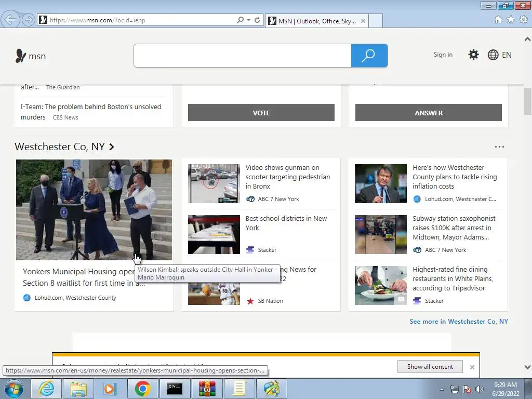
Task: Open the Favorites star icon
Action: [511, 20]
